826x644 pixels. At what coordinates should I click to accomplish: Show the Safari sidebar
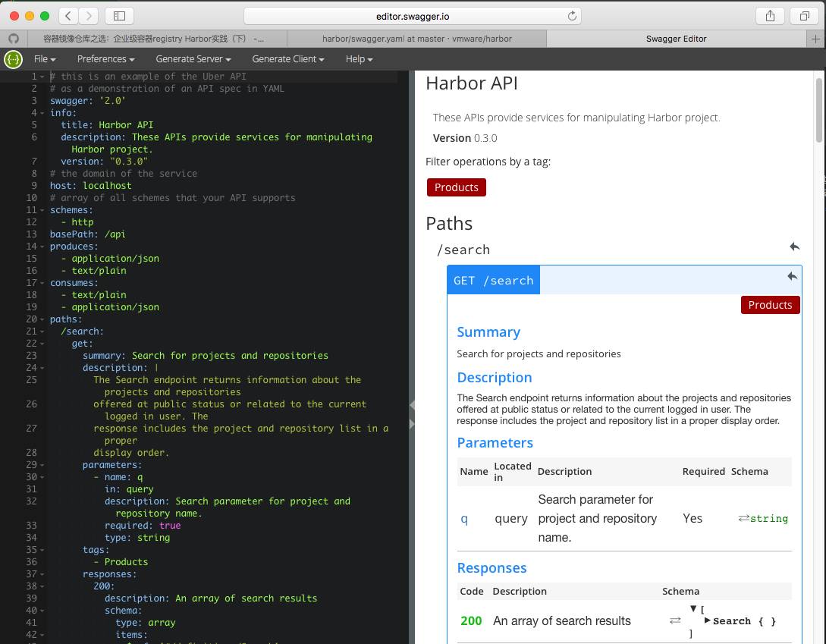coord(119,16)
